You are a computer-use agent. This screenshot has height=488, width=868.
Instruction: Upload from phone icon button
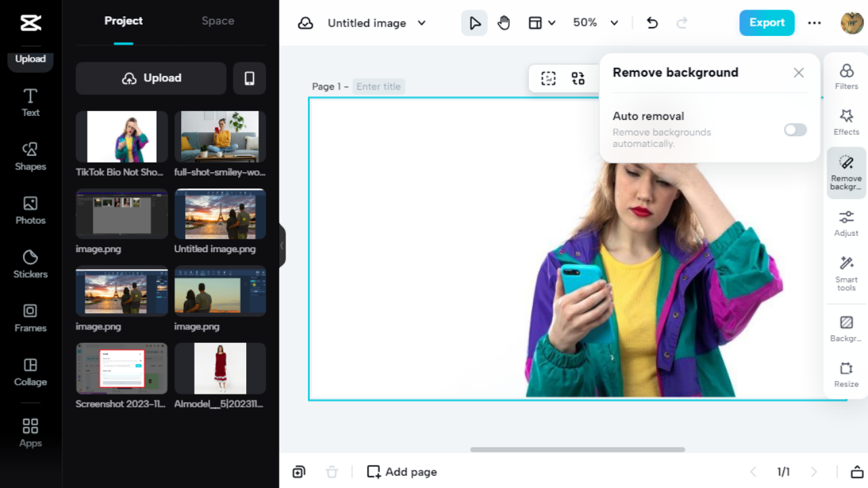coord(249,79)
